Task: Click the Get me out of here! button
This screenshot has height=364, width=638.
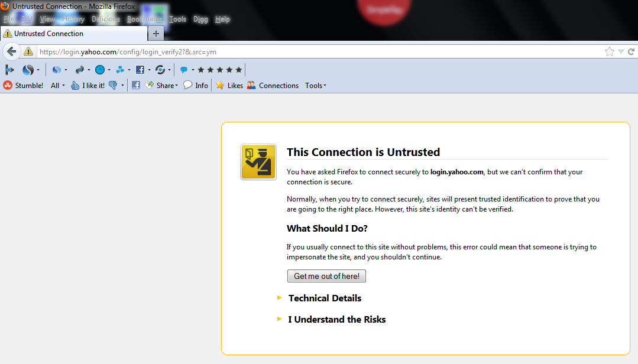Action: pyautogui.click(x=326, y=276)
